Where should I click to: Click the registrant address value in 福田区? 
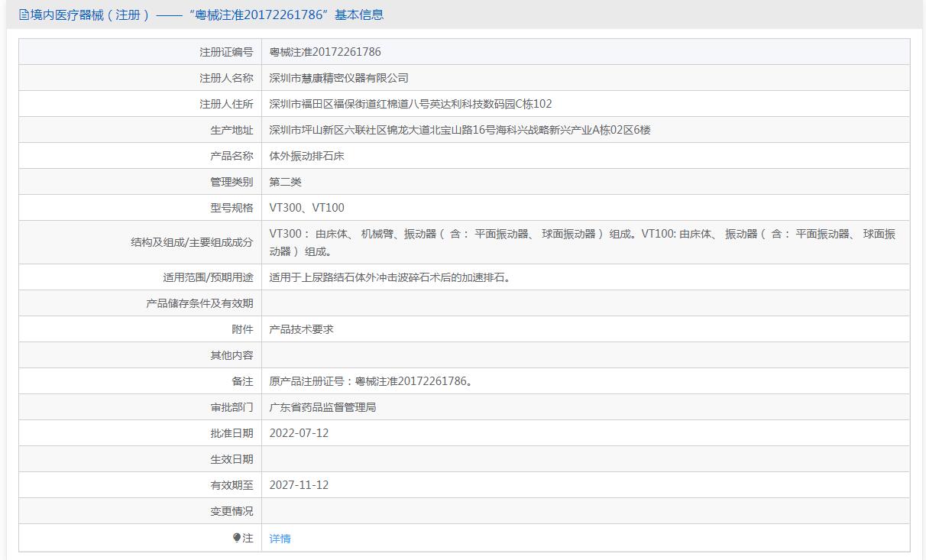pyautogui.click(x=410, y=104)
